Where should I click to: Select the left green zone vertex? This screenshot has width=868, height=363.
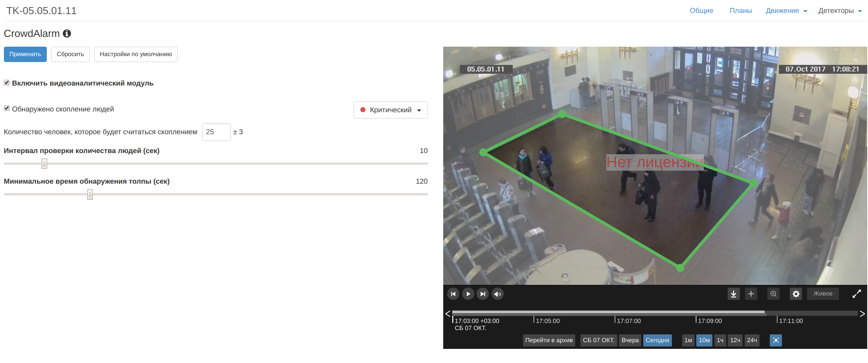point(483,152)
